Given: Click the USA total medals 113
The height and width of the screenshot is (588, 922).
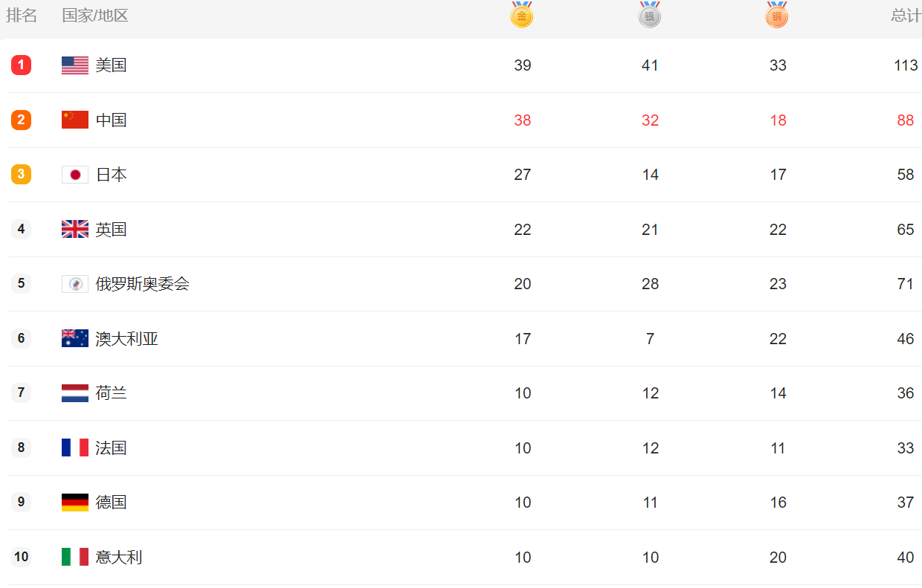Looking at the screenshot, I should point(906,65).
